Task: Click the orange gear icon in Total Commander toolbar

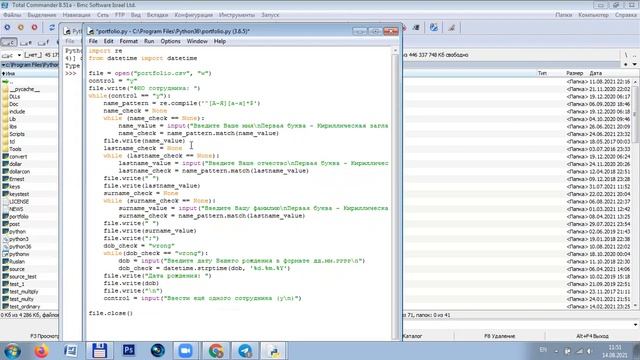Action: [21, 27]
